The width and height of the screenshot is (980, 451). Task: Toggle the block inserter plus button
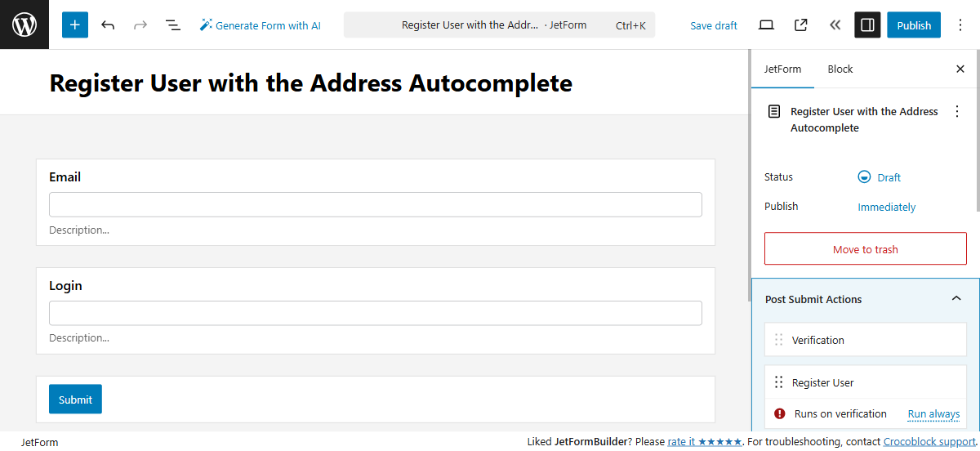pyautogui.click(x=75, y=25)
